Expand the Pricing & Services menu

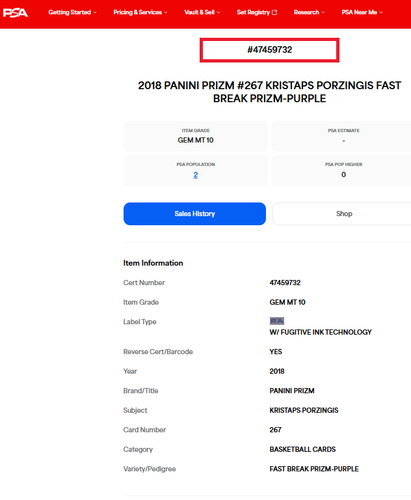click(x=140, y=12)
